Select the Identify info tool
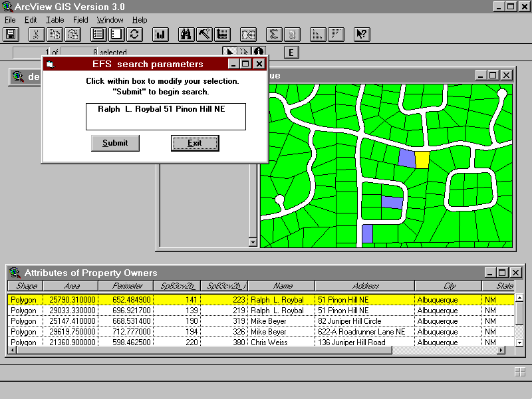 [258, 51]
